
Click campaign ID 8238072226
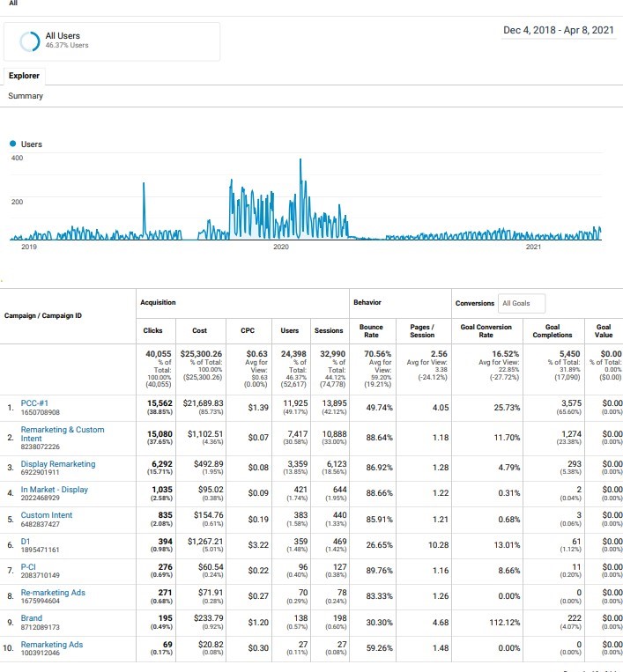(x=41, y=447)
